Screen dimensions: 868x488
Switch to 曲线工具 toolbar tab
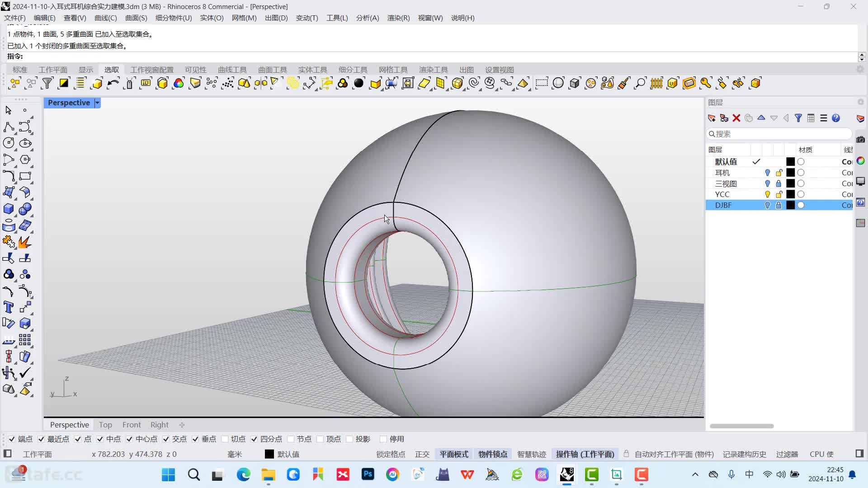point(232,70)
